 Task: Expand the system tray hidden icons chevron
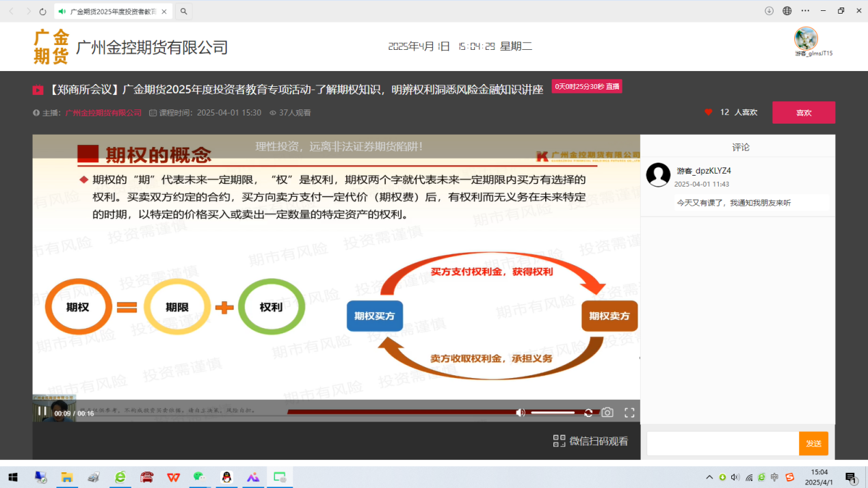pos(709,477)
